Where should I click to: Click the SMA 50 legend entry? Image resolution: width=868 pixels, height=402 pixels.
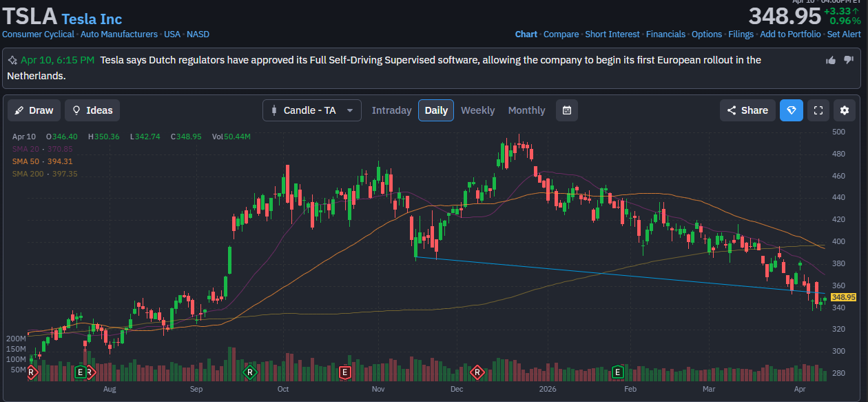pyautogui.click(x=42, y=161)
